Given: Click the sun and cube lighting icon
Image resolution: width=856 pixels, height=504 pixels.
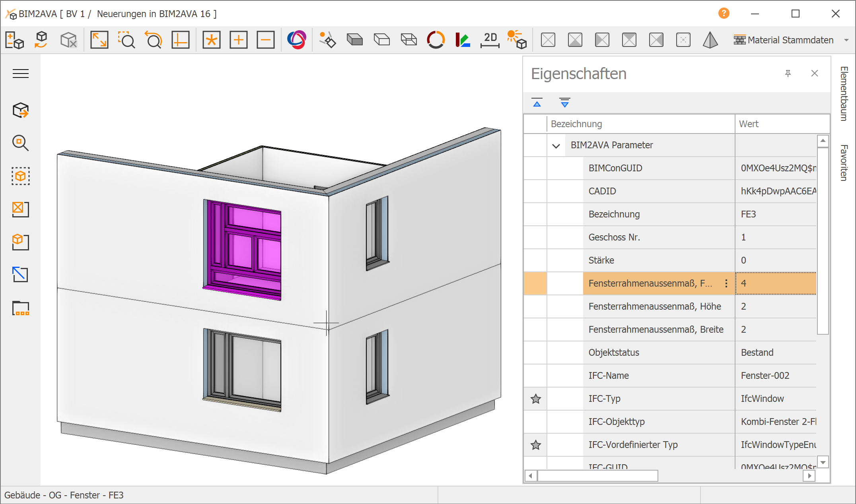Looking at the screenshot, I should point(517,40).
